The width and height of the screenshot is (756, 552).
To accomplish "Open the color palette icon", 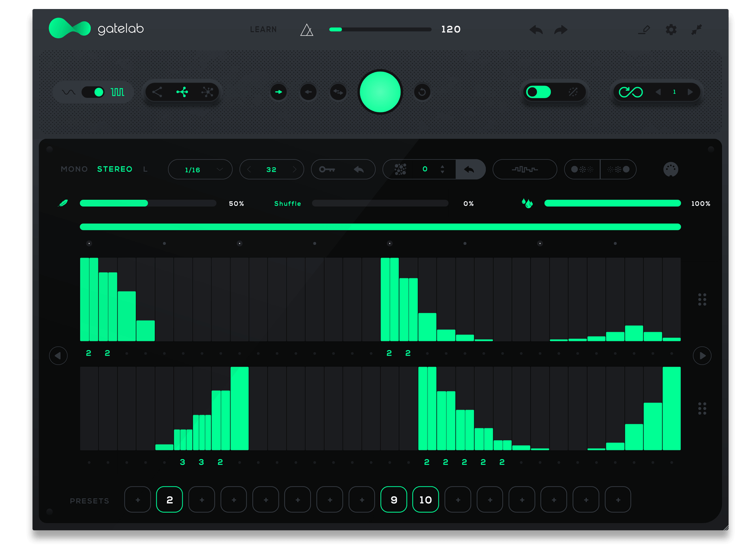I will [x=671, y=170].
